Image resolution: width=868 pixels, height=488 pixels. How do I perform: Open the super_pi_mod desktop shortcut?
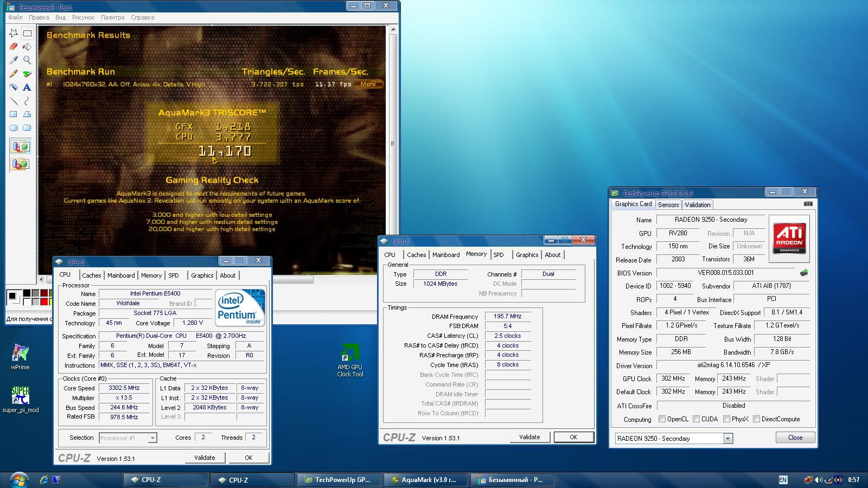pos(20,400)
